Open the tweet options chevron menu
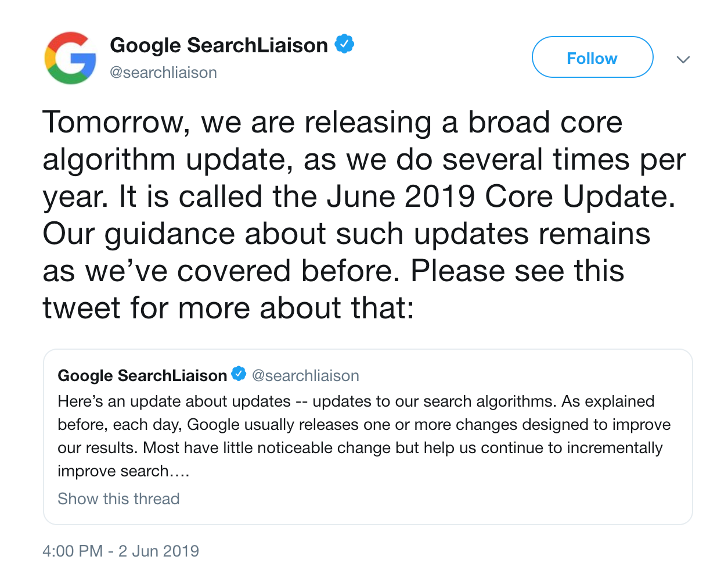 pyautogui.click(x=683, y=59)
